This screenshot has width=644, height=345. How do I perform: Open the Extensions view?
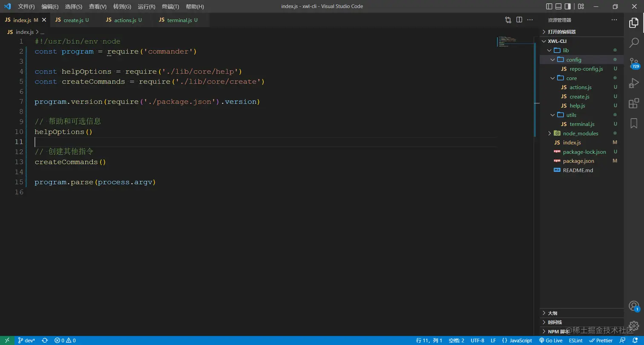[634, 103]
